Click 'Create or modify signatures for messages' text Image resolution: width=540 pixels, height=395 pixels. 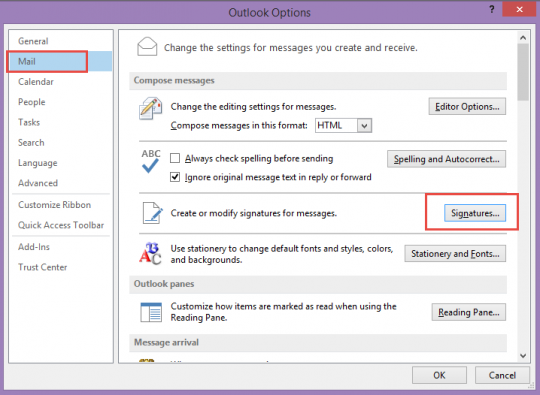tap(254, 214)
